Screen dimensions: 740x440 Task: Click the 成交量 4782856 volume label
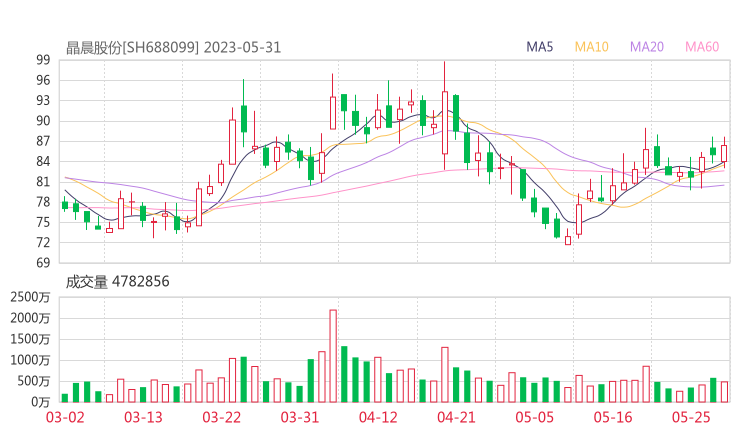(117, 281)
